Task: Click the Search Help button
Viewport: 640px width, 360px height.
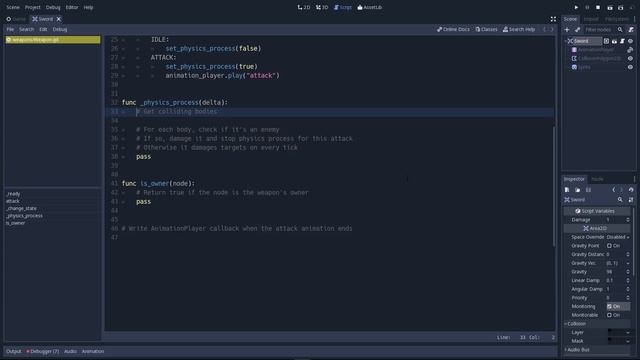Action: (x=519, y=29)
